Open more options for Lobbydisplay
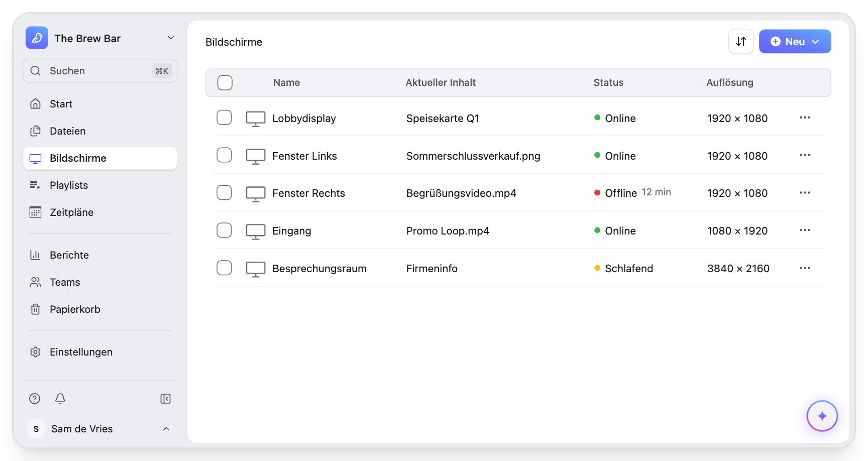Screen dimensions: 868x461 [805, 118]
